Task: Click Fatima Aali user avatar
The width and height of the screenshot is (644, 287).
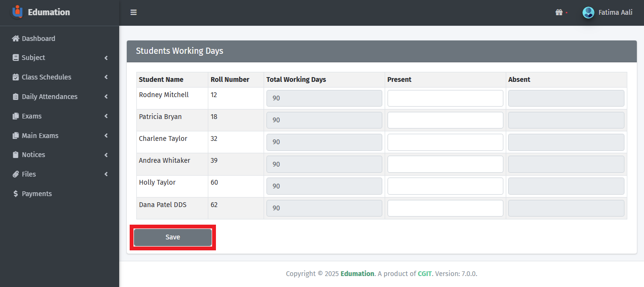Action: pyautogui.click(x=588, y=12)
